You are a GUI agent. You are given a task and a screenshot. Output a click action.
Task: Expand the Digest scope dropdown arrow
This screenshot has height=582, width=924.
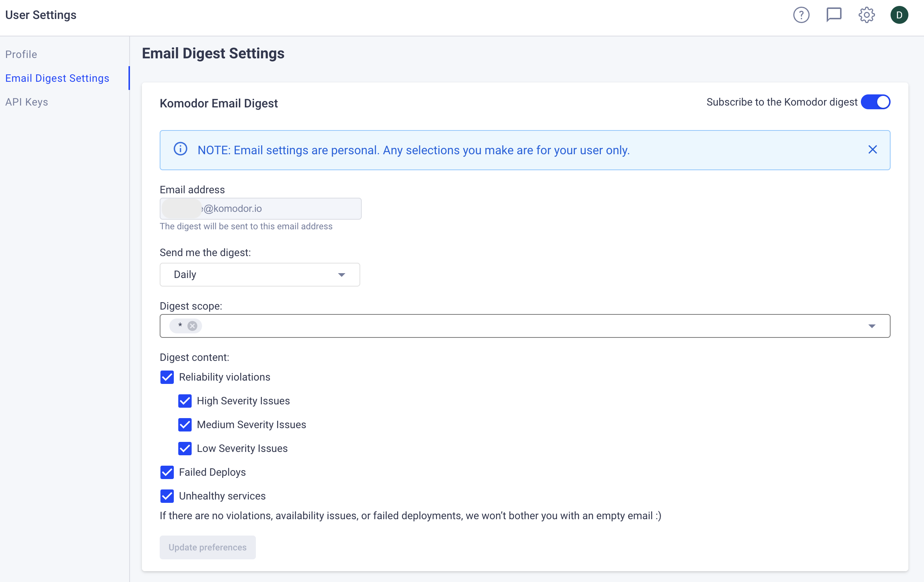[x=871, y=326]
